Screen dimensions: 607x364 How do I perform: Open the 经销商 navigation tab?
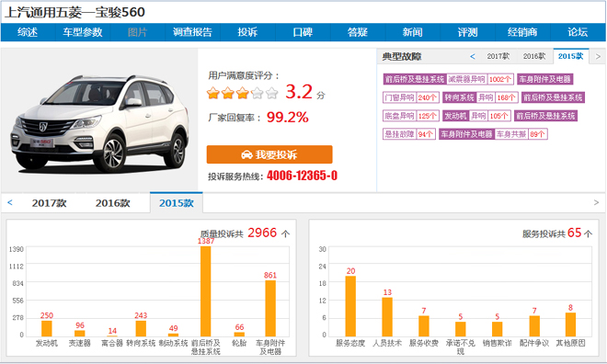pos(522,32)
